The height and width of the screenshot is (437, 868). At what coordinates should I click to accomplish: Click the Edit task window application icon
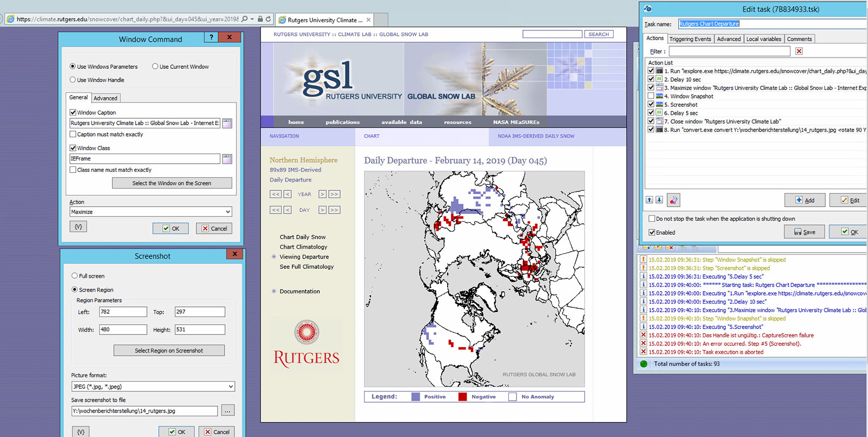(647, 9)
